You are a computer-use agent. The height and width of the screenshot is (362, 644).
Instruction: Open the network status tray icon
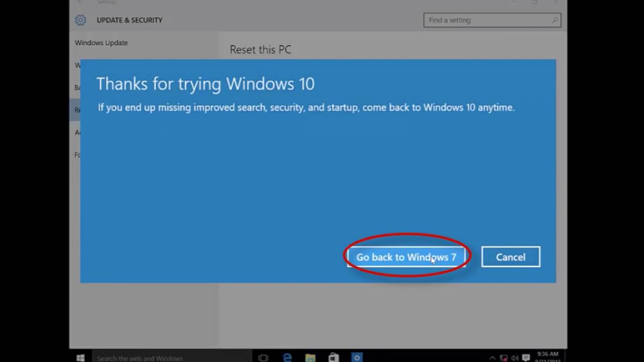tap(504, 358)
